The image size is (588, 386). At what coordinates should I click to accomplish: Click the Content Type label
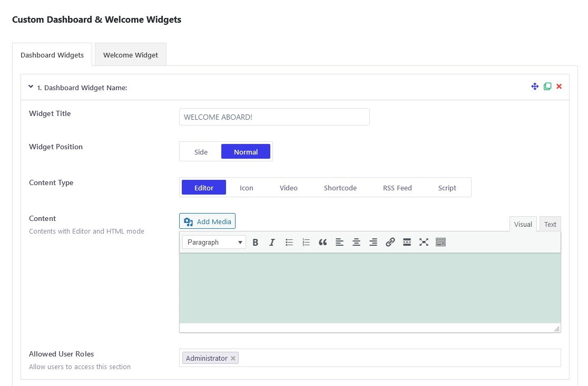(51, 182)
